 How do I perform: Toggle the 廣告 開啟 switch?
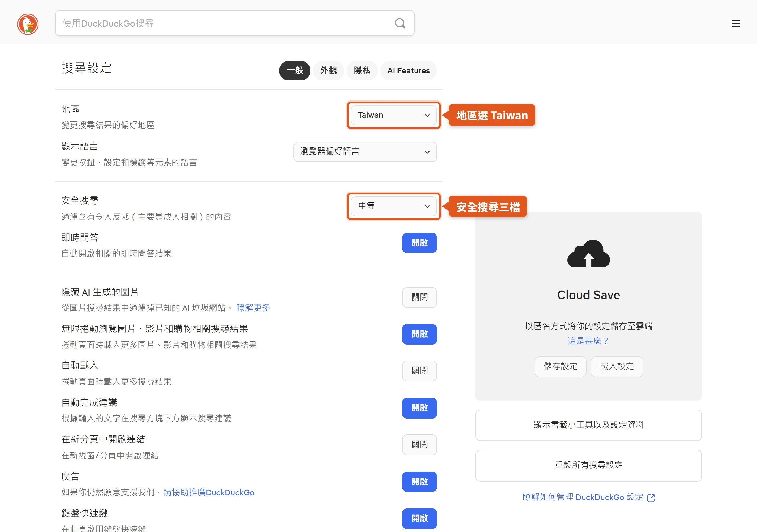[x=419, y=481]
